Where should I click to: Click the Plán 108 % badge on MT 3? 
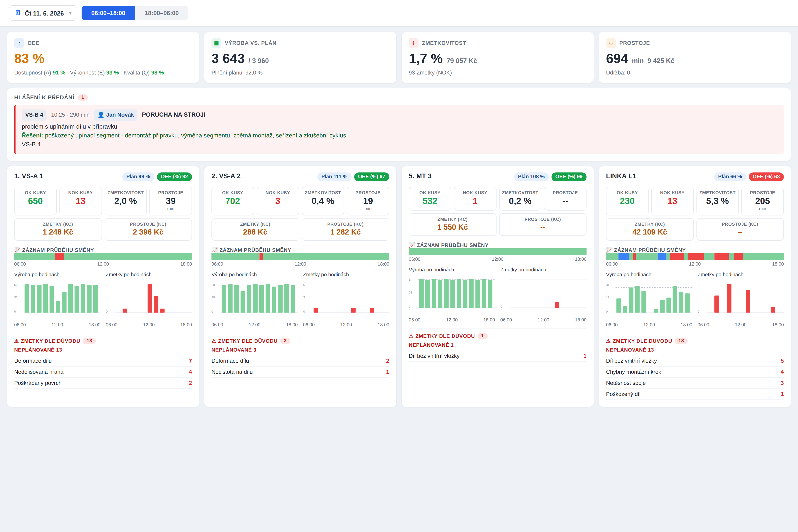point(531,177)
